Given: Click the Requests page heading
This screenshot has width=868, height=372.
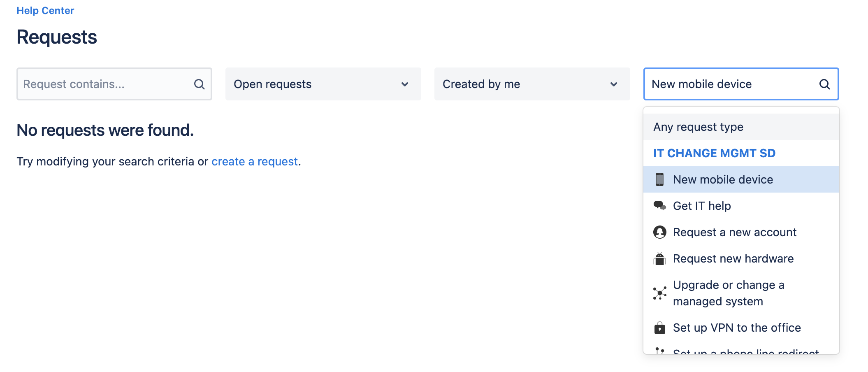Looking at the screenshot, I should click(x=57, y=37).
